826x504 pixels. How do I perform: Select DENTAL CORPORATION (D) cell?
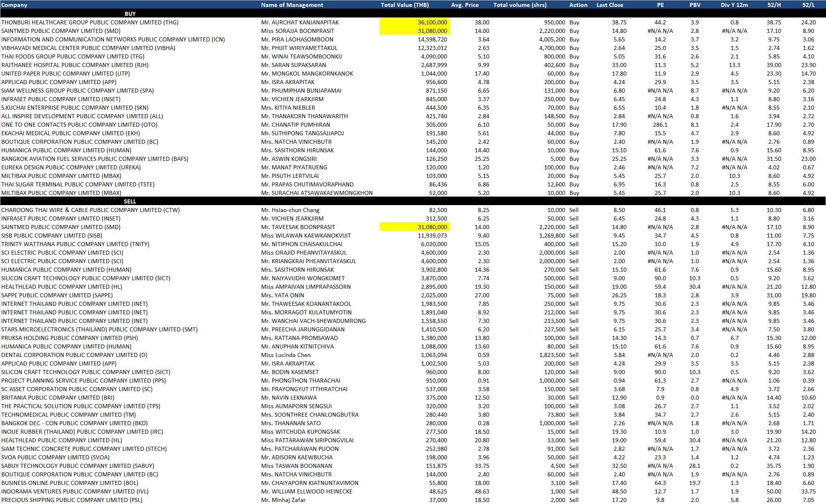[74, 355]
